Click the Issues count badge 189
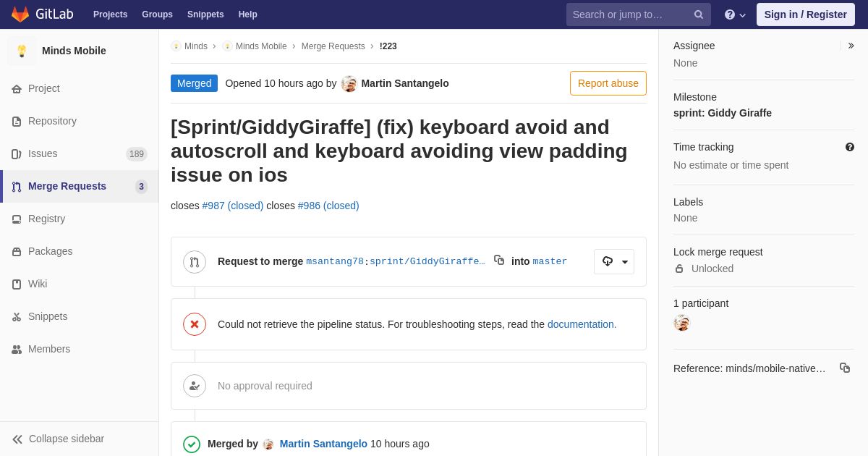This screenshot has height=456, width=868. pos(137,154)
